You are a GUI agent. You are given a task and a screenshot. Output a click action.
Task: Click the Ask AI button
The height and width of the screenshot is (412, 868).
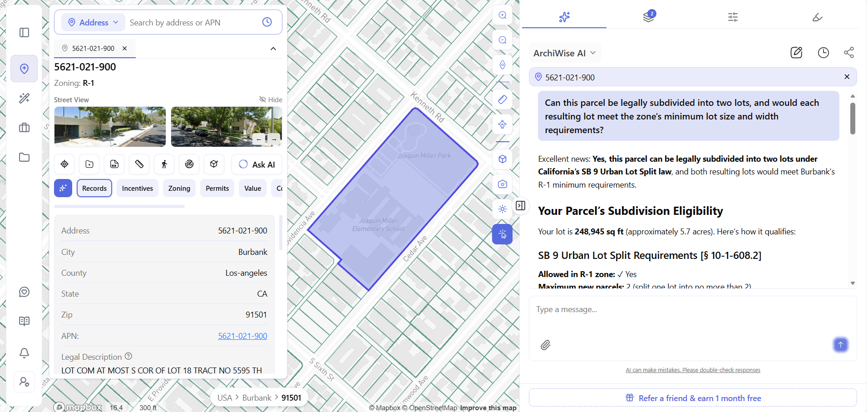[x=257, y=164]
